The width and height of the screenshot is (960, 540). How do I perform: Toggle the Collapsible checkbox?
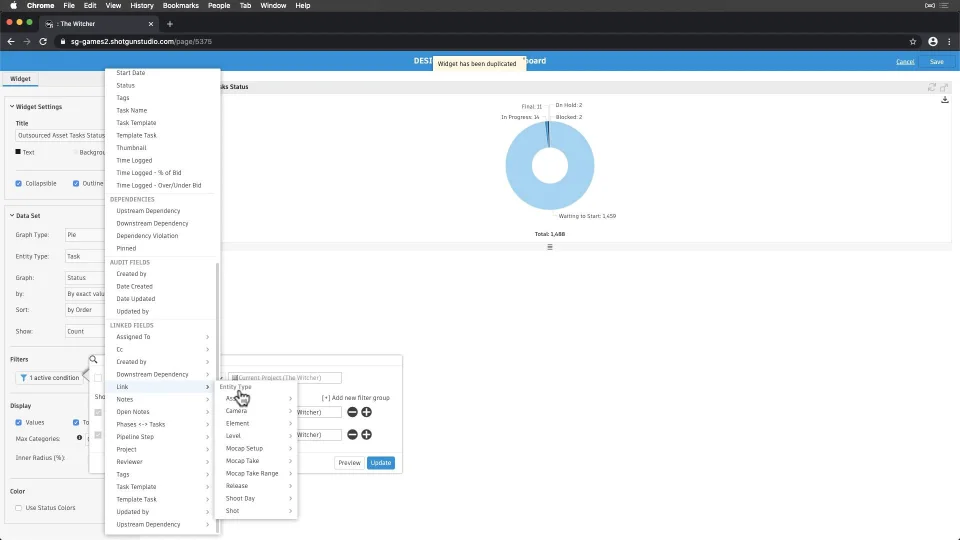[x=18, y=184]
